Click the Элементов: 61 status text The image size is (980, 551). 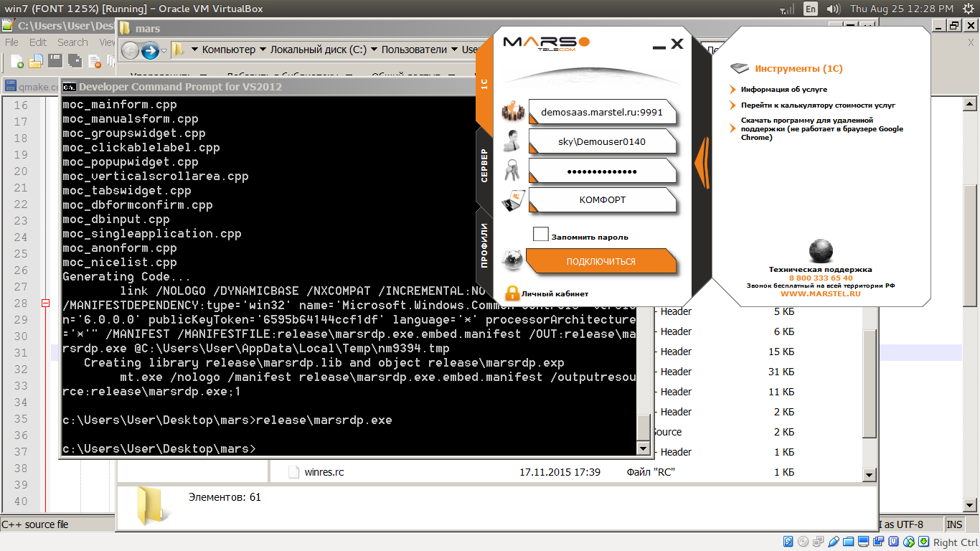point(225,496)
